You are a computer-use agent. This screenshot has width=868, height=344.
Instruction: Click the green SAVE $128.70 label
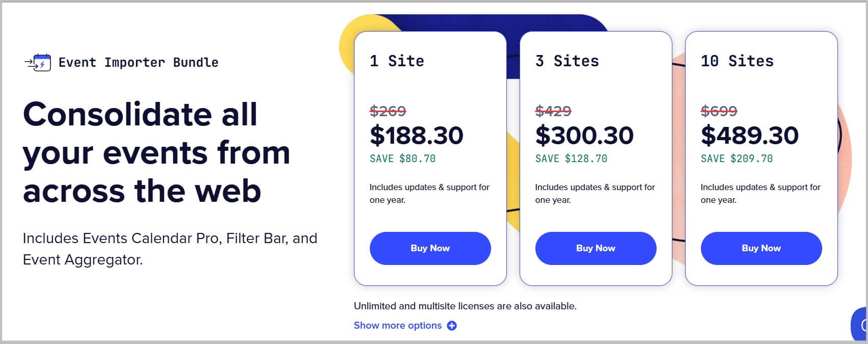tap(571, 158)
